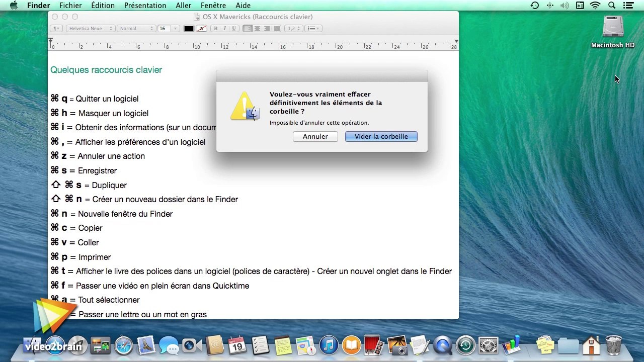Open Reminders from the Dock
The image size is (644, 362).
[260, 345]
